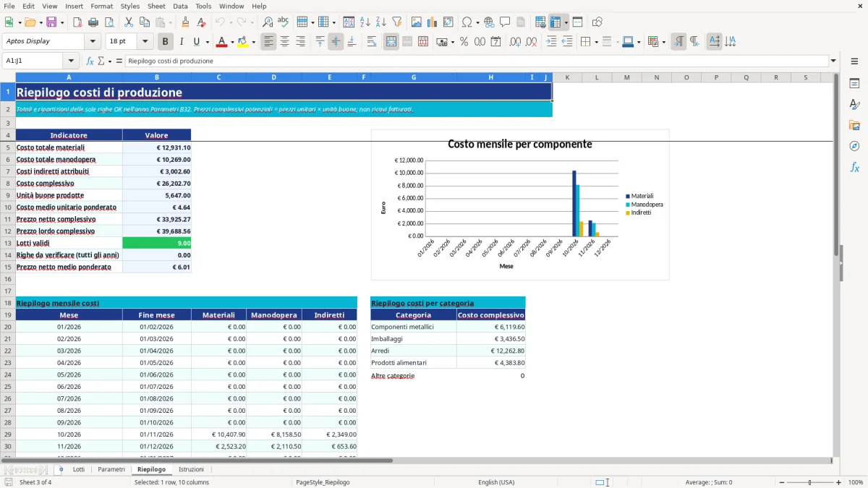Open sidebar Gallery panel
Image resolution: width=868 pixels, height=488 pixels.
coord(854,125)
